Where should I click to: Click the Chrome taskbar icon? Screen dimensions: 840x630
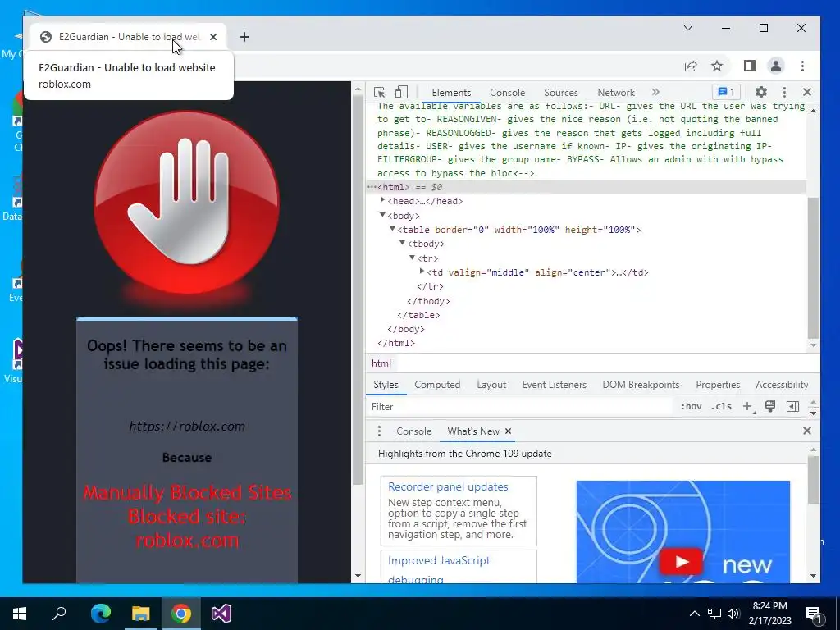pyautogui.click(x=181, y=614)
